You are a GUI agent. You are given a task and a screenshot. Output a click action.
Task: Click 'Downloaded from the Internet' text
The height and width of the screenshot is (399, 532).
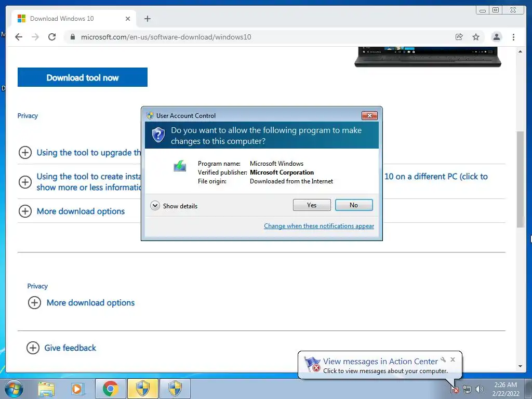click(291, 181)
